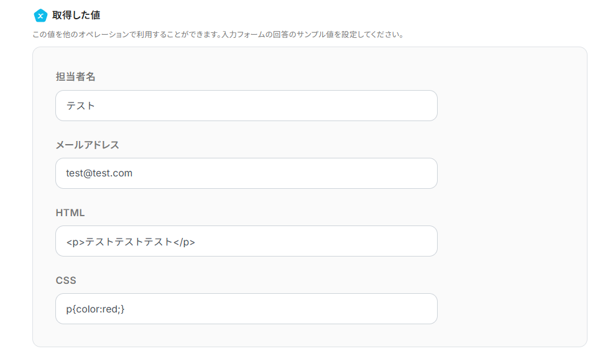The width and height of the screenshot is (613, 364).
Task: Click the テスト value text in 担当者名
Action: coord(81,106)
